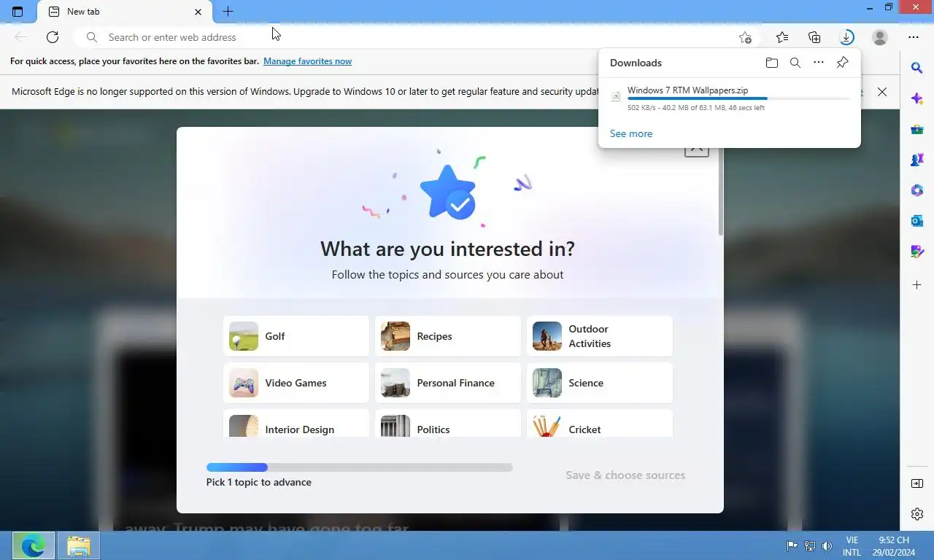Select the Interior Design topic

(296, 424)
